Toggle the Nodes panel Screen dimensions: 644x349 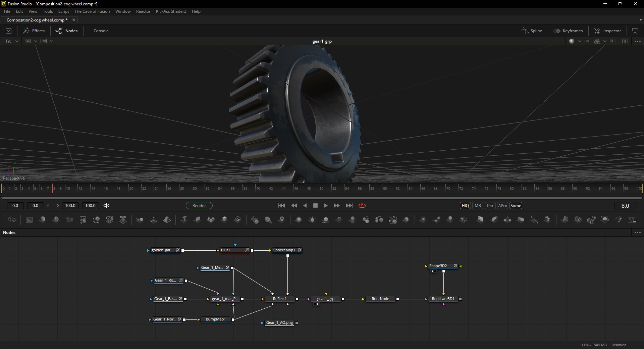[66, 31]
